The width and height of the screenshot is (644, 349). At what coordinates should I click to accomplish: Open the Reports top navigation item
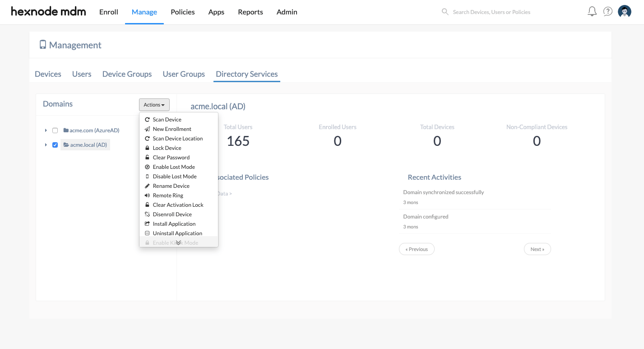pyautogui.click(x=250, y=12)
